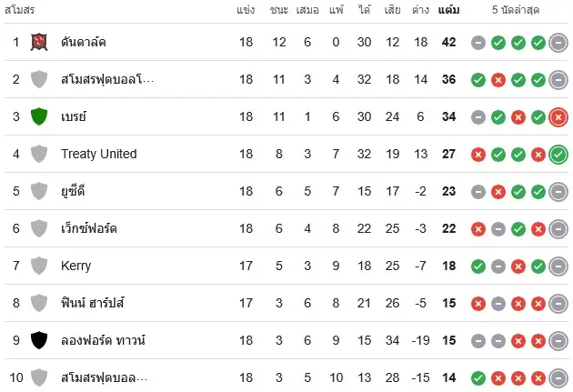The width and height of the screenshot is (573, 392).
Task: Click the Dundalk red club crest
Action: pyautogui.click(x=39, y=42)
